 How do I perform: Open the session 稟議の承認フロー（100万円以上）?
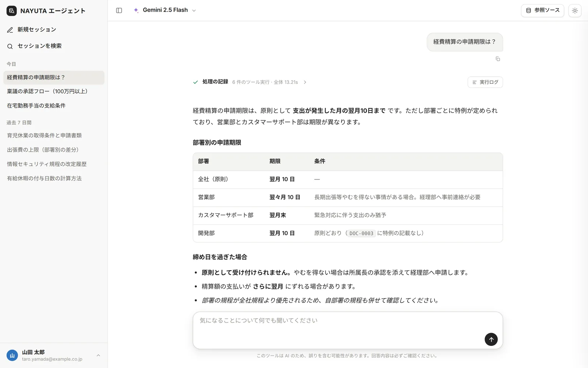(x=54, y=91)
